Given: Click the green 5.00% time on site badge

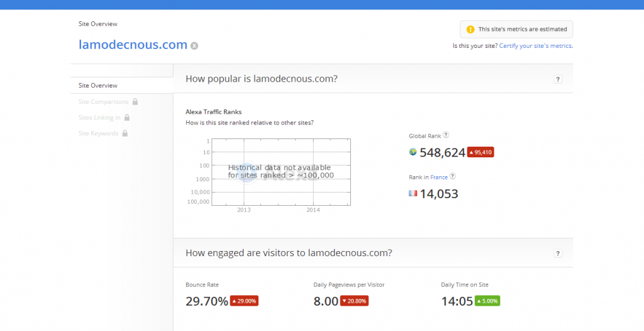Looking at the screenshot, I should (x=487, y=301).
